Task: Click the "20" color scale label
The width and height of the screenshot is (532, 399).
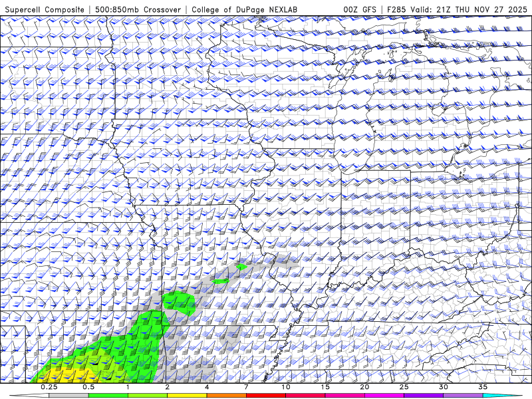Action: [x=364, y=387]
